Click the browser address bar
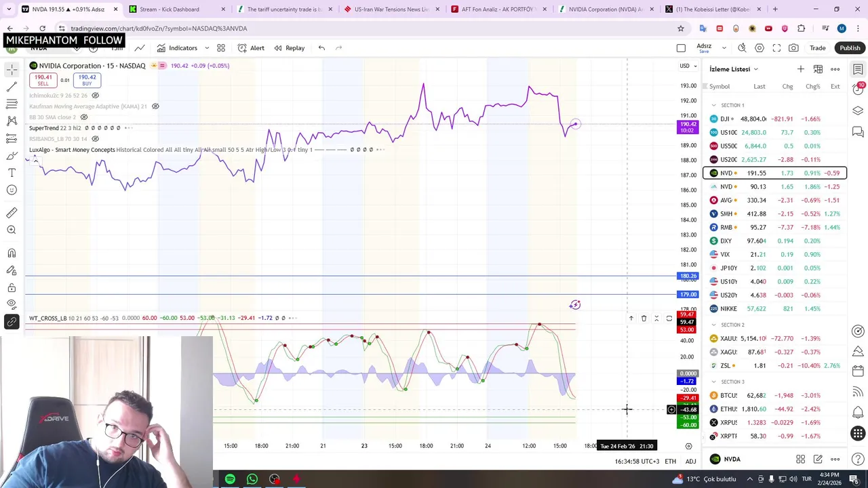 click(366, 28)
